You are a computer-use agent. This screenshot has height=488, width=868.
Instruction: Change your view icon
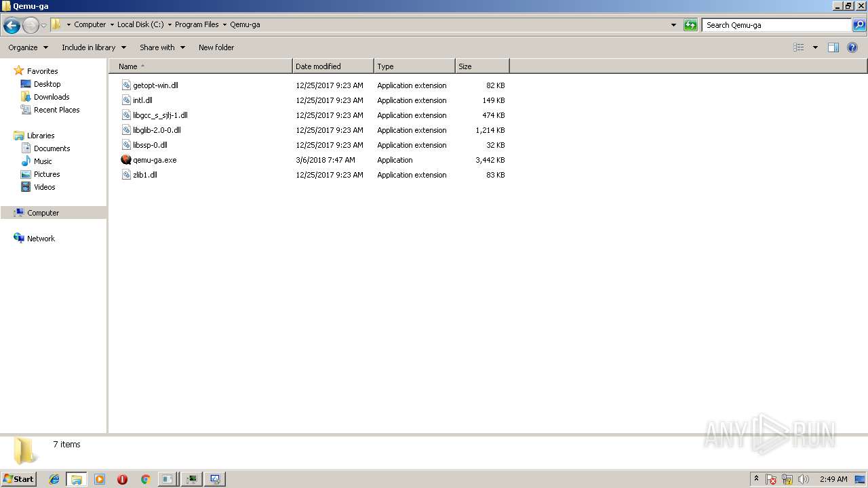point(799,47)
